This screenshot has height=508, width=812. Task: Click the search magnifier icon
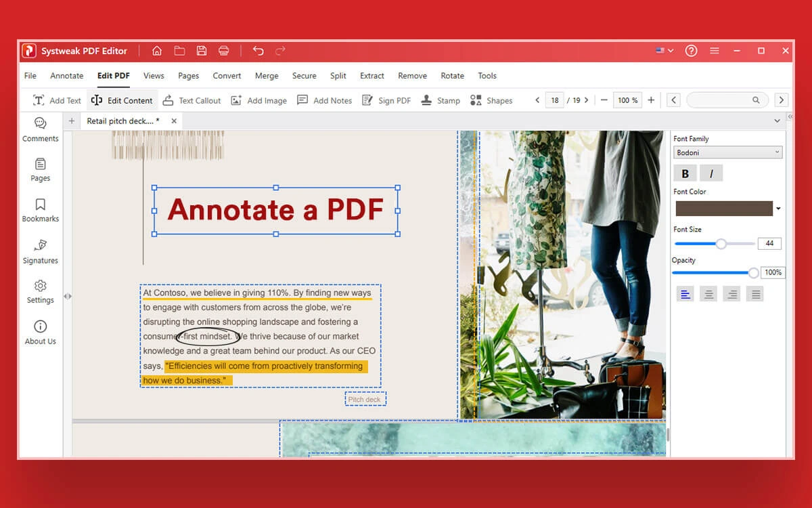[x=756, y=100]
